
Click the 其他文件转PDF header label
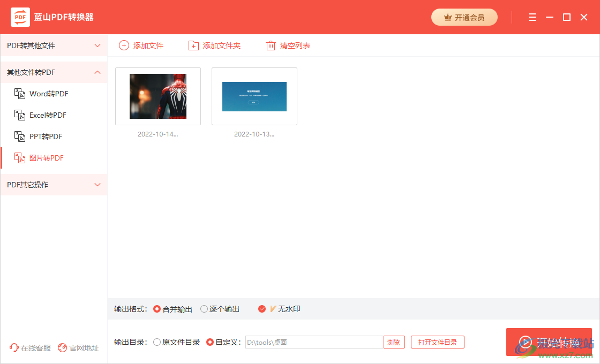coord(31,72)
